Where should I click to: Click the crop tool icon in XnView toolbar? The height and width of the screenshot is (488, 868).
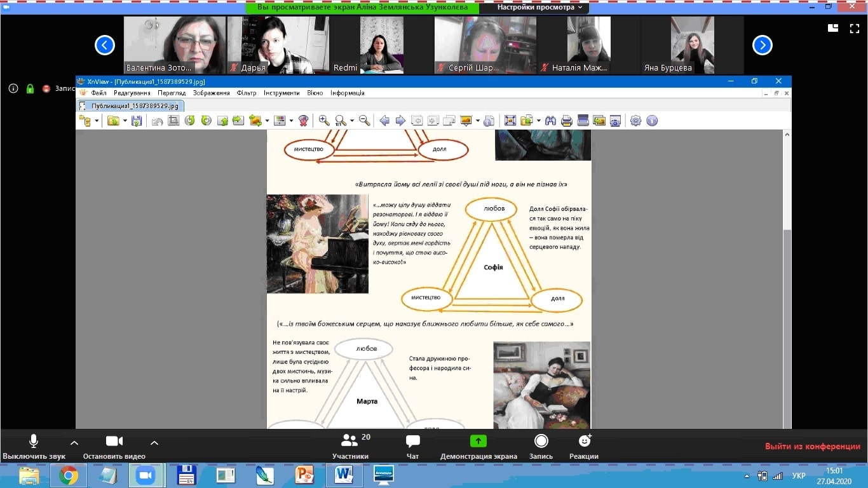point(173,121)
